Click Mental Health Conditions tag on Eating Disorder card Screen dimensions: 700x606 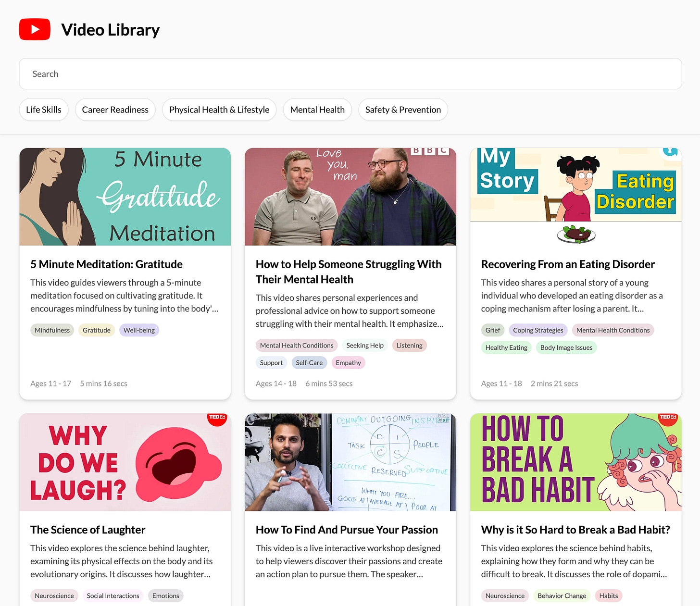pos(613,330)
